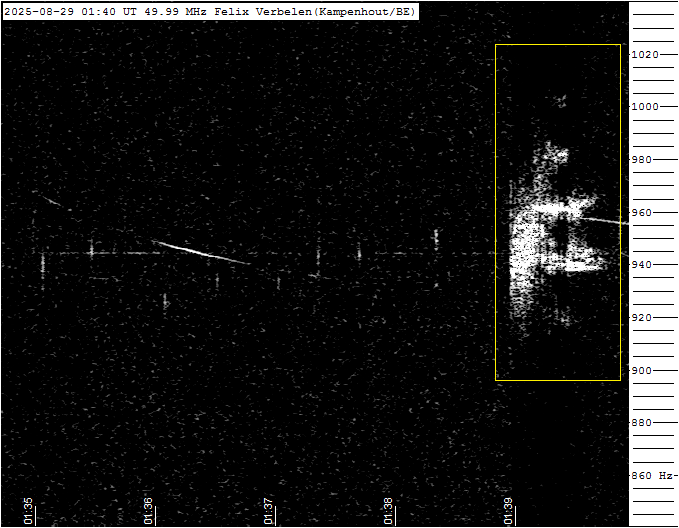Select the 960 frequency scale label

coord(642,213)
